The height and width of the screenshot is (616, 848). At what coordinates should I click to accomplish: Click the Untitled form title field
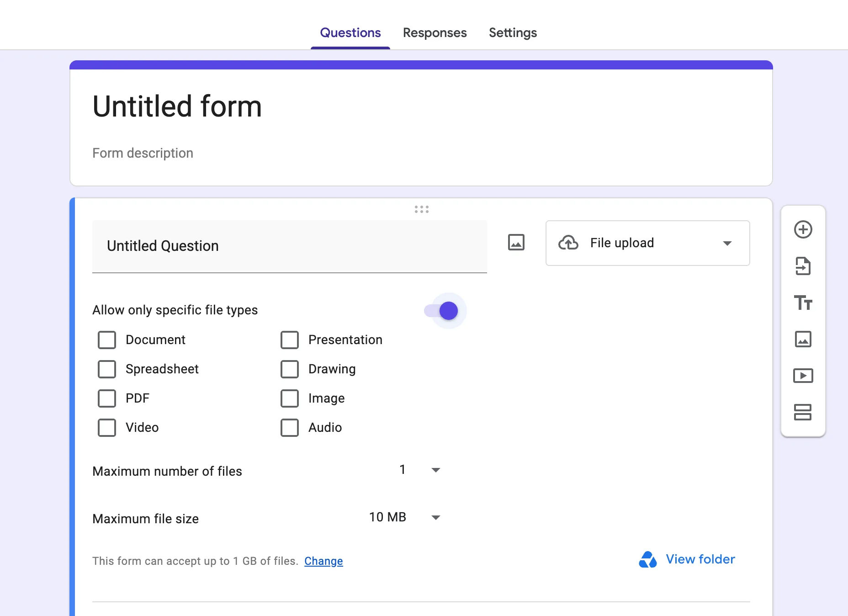[x=177, y=106]
